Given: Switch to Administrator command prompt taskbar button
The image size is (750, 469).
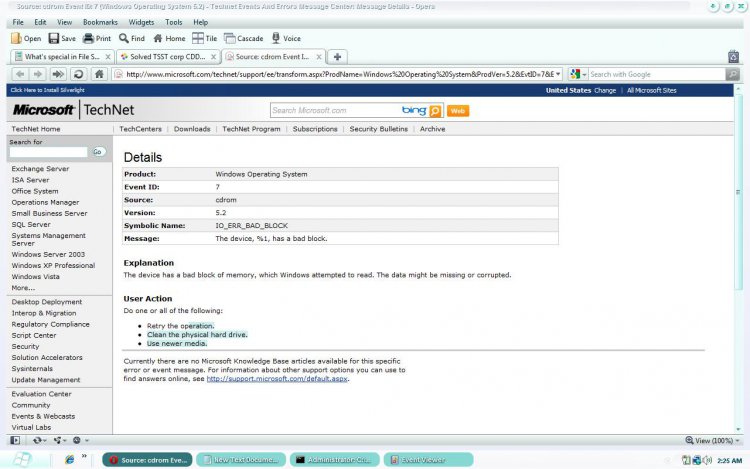Looking at the screenshot, I should [335, 460].
